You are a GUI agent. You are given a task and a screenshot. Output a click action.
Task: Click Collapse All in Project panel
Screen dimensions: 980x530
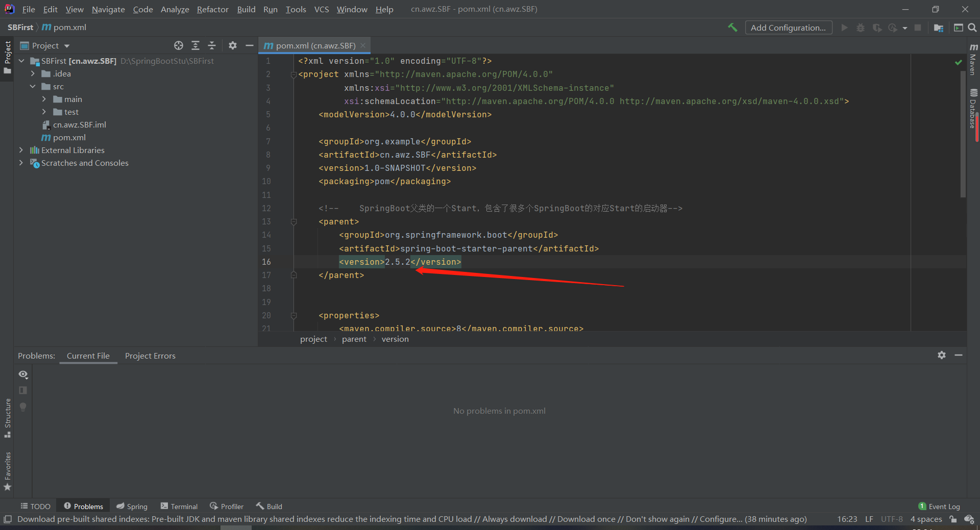click(x=212, y=45)
